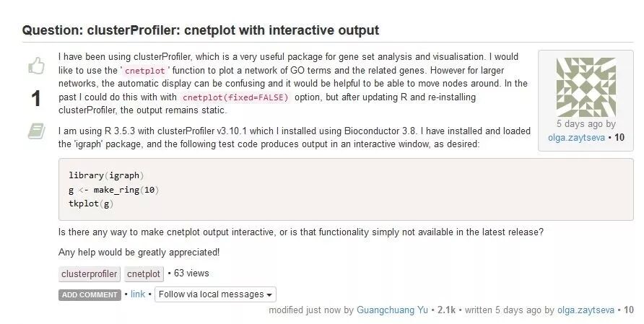The height and width of the screenshot is (324, 644).
Task: Expand 'Follow via local messages' dropdown
Action: pos(215,294)
